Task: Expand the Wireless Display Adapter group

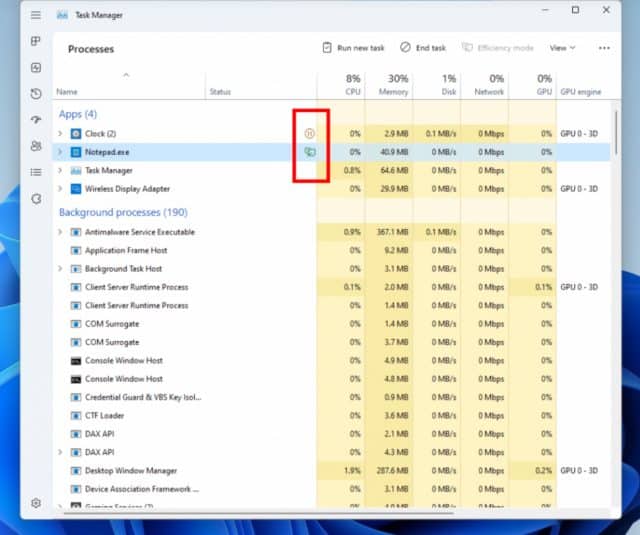Action: click(60, 189)
